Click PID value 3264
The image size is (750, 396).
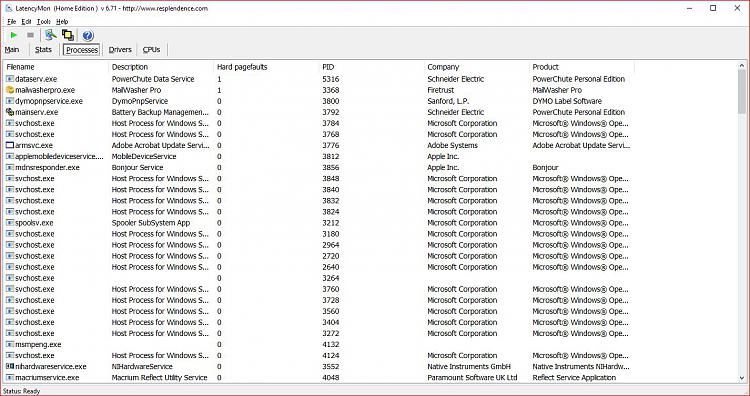[x=331, y=278]
